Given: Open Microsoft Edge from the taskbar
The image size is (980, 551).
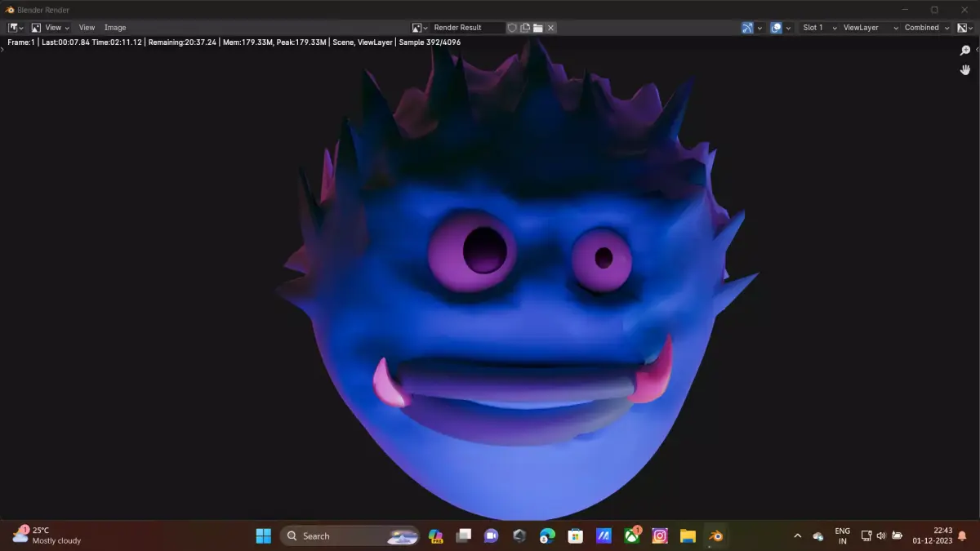Looking at the screenshot, I should tap(547, 536).
